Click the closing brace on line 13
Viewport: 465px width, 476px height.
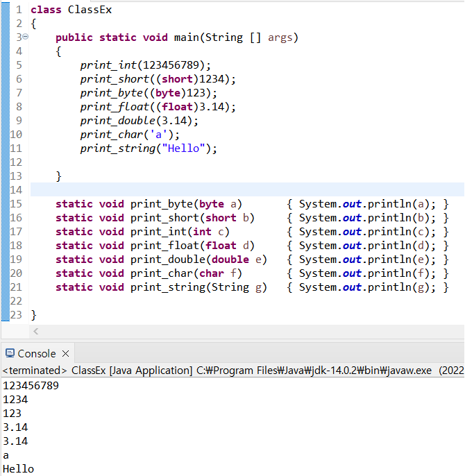tap(58, 176)
